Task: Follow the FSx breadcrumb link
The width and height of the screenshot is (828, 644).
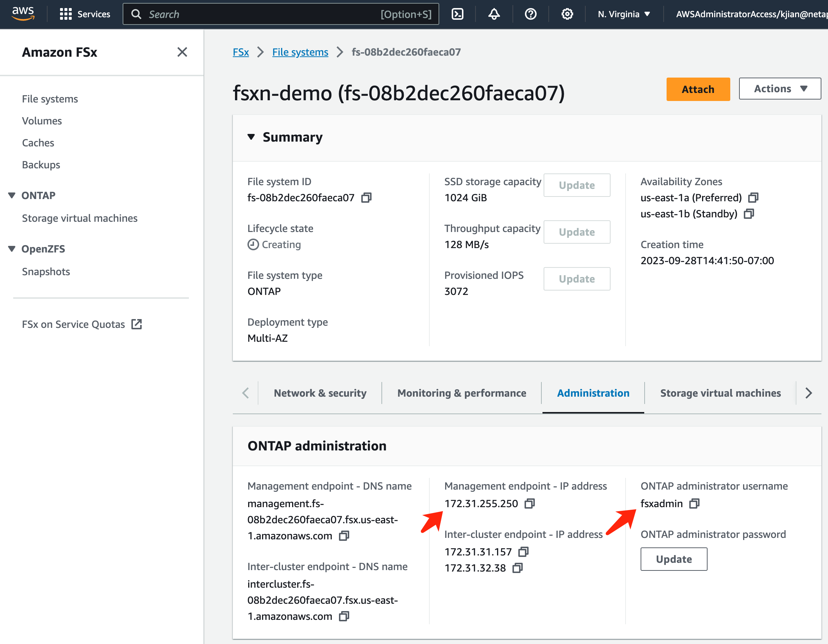Action: click(241, 52)
